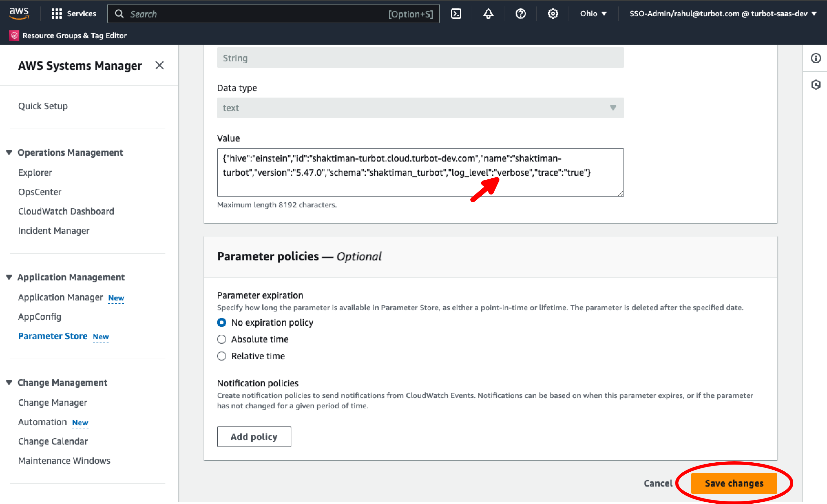
Task: Click the search magnifier icon
Action: [x=119, y=14]
